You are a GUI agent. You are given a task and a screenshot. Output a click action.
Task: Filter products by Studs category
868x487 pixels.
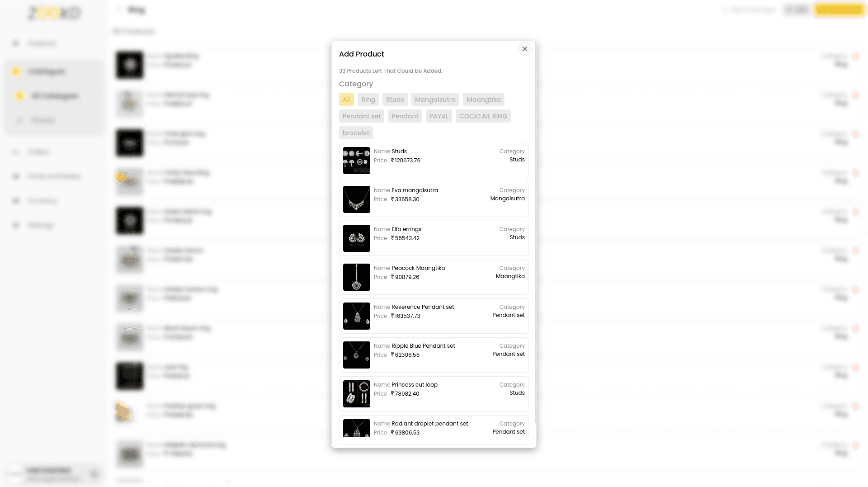tap(395, 99)
